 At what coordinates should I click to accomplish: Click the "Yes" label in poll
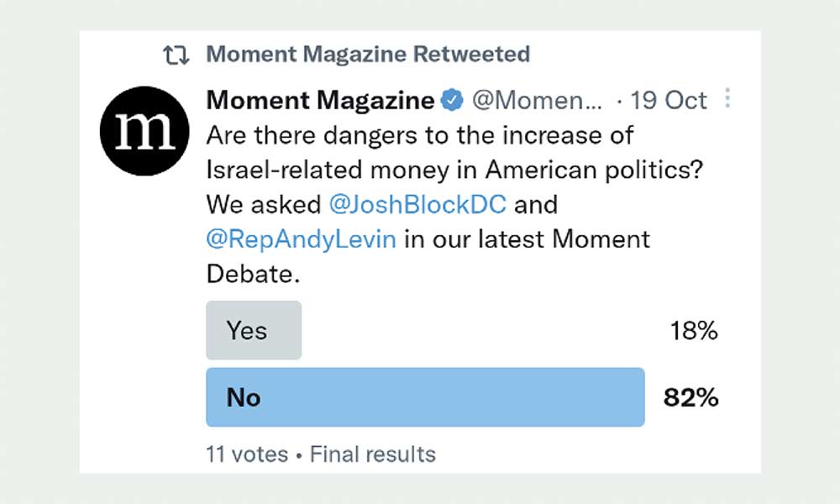246,330
